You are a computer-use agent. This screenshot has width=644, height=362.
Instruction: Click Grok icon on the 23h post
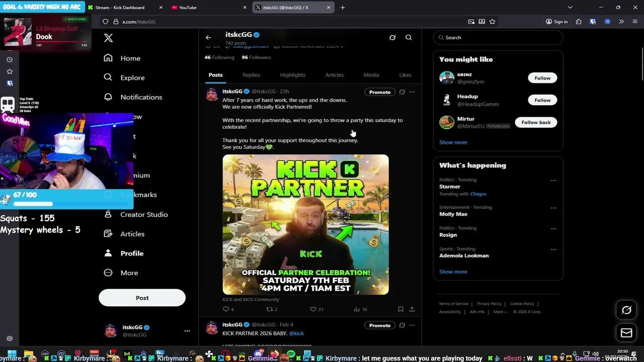pyautogui.click(x=402, y=92)
